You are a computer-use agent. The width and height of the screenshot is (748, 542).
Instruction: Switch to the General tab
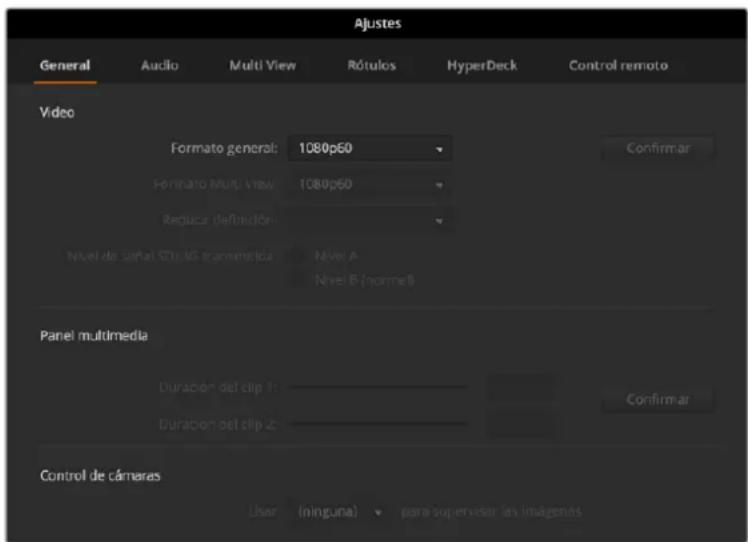point(65,65)
